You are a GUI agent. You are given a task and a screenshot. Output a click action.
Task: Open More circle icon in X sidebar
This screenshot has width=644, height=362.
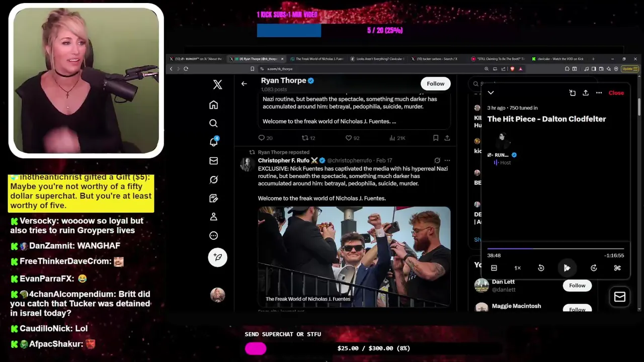tap(214, 235)
